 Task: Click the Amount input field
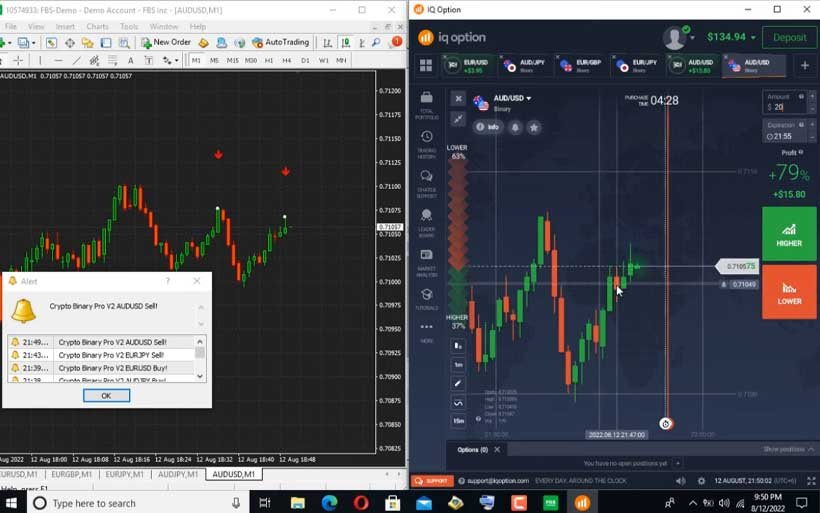tap(785, 106)
